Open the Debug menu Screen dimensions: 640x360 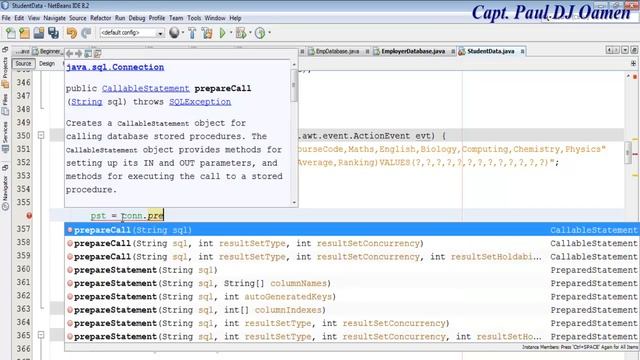[x=137, y=18]
